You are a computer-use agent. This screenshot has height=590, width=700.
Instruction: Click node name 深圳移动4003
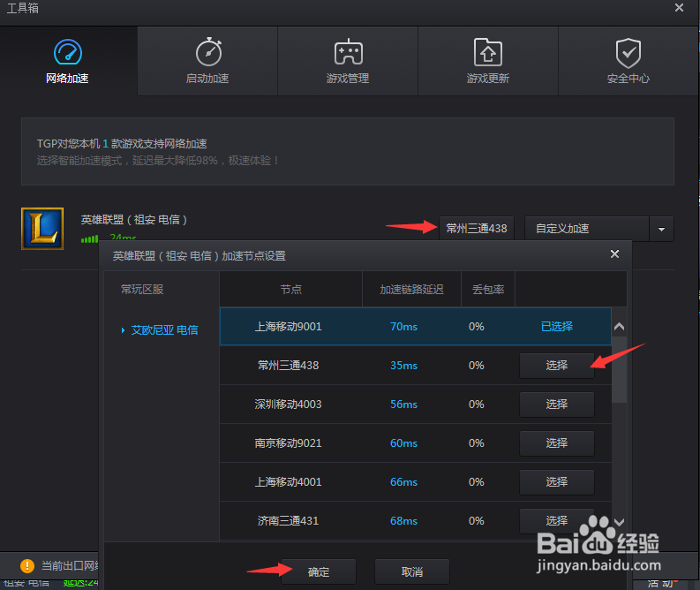coord(288,405)
